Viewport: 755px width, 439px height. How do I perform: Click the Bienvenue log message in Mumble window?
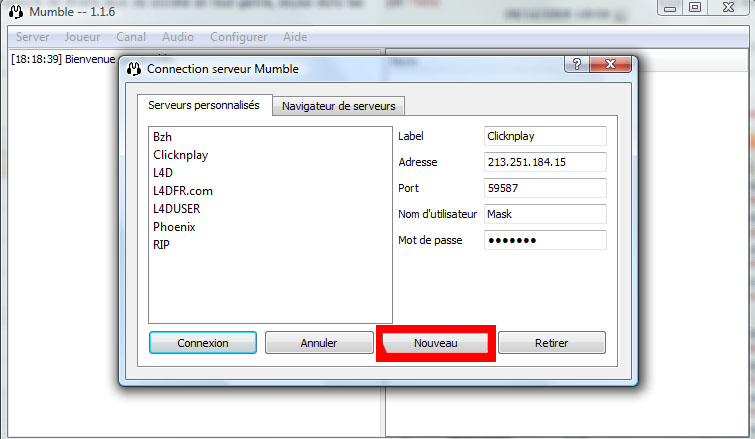63,59
